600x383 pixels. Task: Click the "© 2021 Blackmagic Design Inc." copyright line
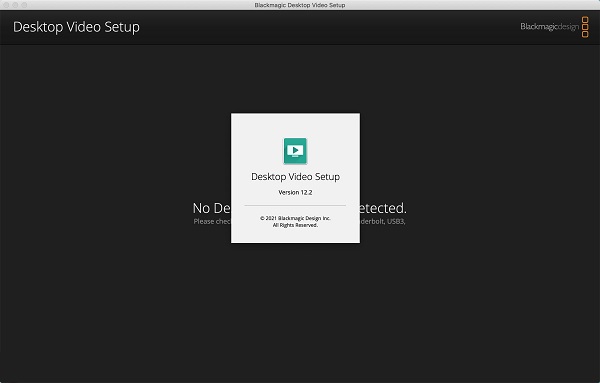(295, 218)
